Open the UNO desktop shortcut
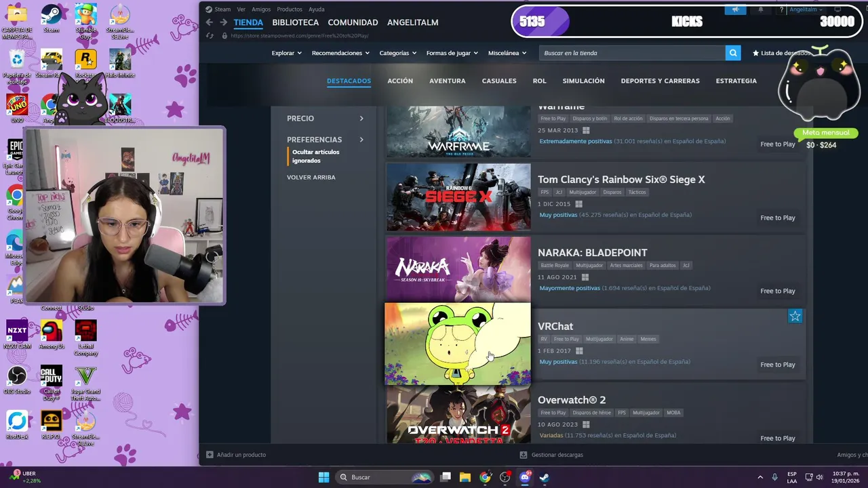868x488 pixels. (17, 108)
